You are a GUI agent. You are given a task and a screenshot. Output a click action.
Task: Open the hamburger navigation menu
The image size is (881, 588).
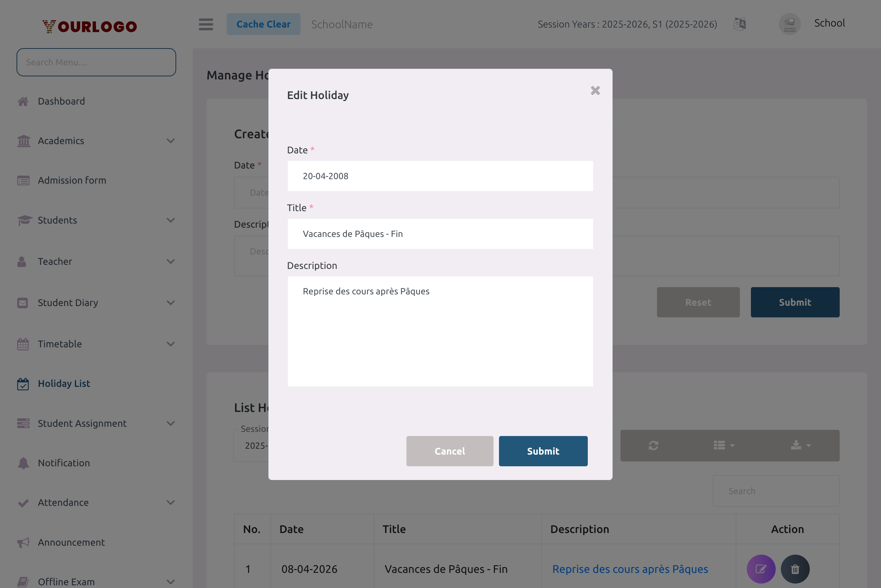pyautogui.click(x=205, y=24)
